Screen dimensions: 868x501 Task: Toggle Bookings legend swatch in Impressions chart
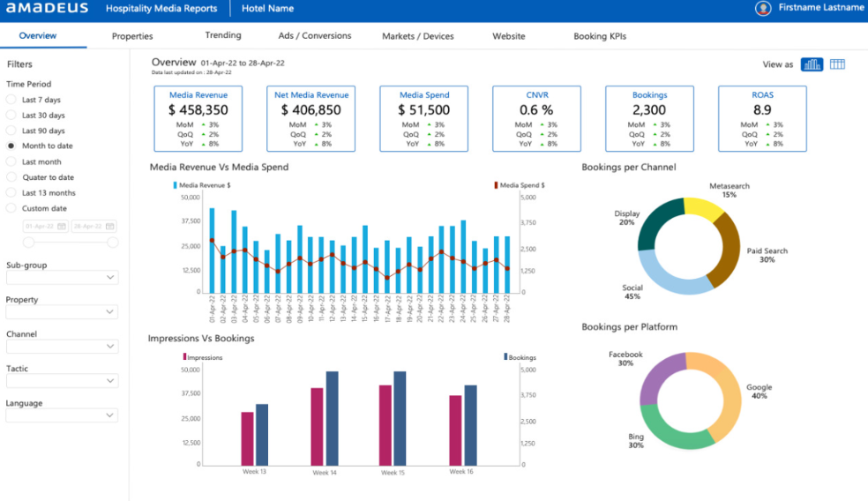coord(505,357)
